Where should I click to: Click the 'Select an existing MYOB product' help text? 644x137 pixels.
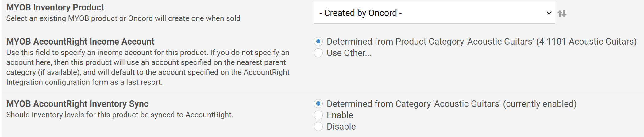tap(123, 18)
